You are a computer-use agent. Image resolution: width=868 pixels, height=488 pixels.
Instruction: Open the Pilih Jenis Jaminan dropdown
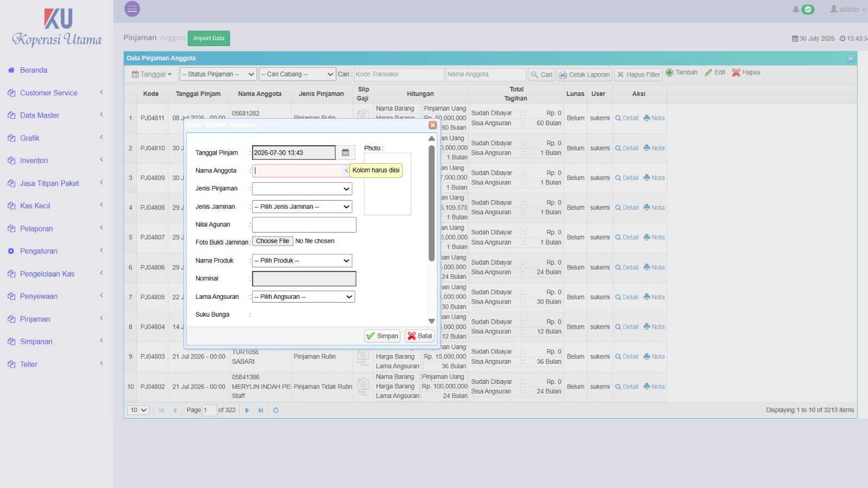302,207
